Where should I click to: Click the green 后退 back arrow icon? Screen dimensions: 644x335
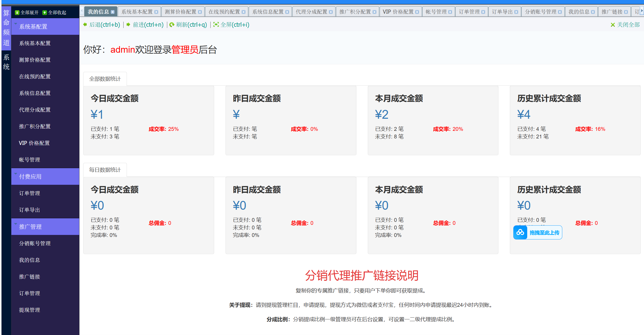85,24
